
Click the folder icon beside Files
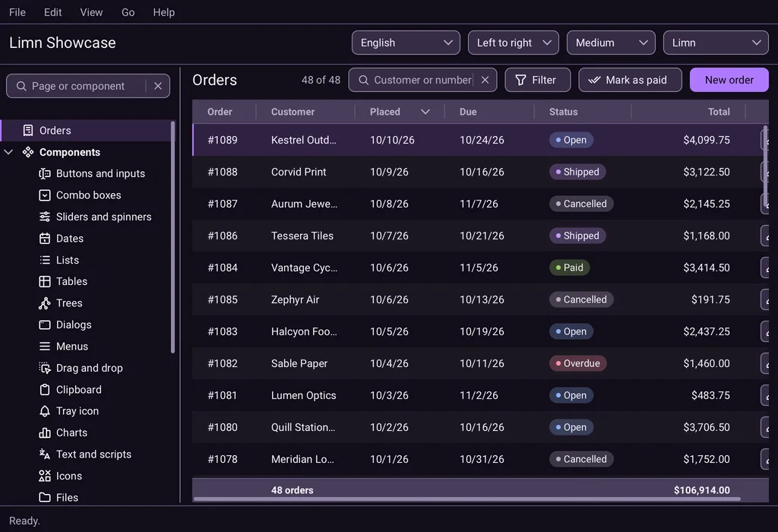(45, 498)
